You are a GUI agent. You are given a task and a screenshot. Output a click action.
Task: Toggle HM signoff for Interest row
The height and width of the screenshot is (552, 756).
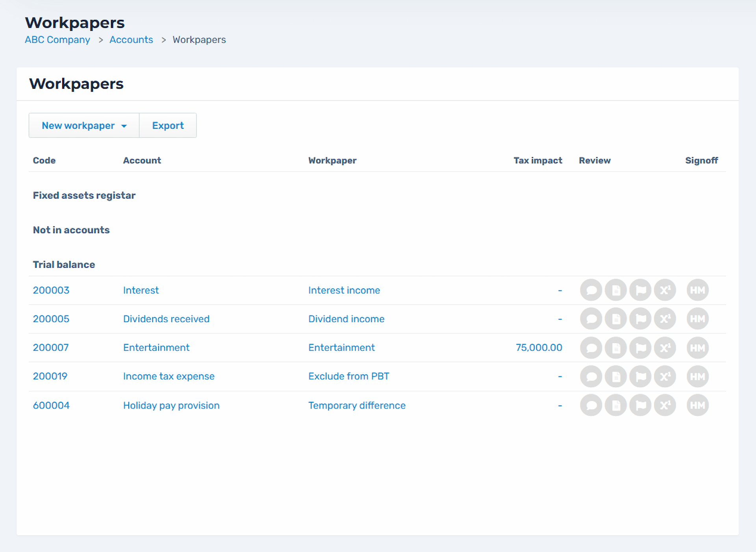point(697,290)
